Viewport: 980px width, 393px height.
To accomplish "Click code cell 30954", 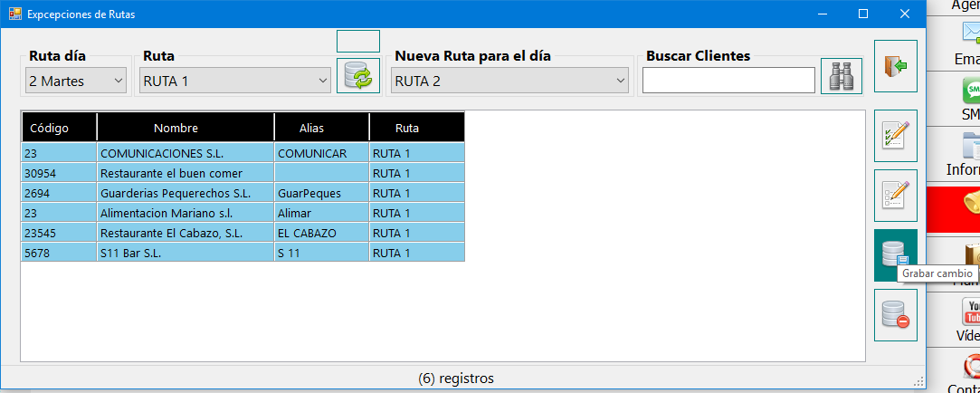I will tap(59, 173).
